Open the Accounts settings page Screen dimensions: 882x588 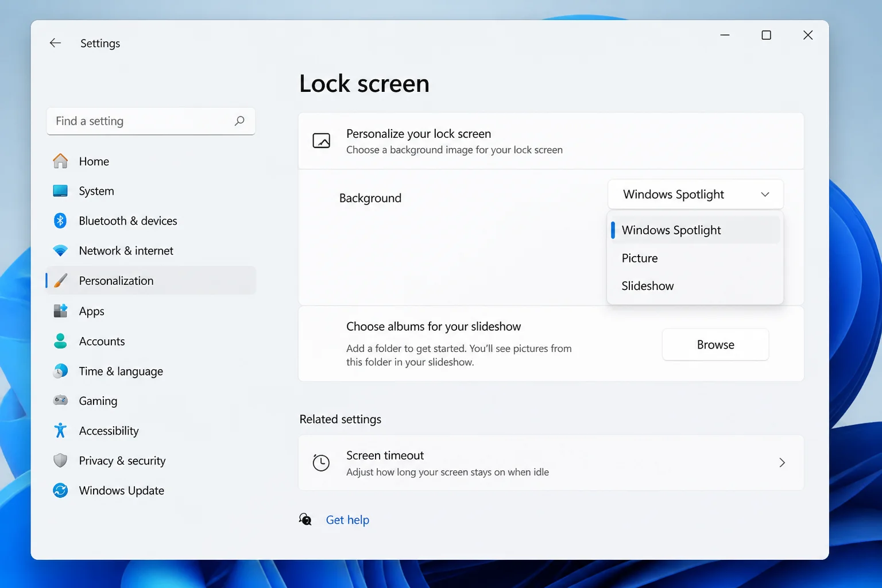pos(151,341)
